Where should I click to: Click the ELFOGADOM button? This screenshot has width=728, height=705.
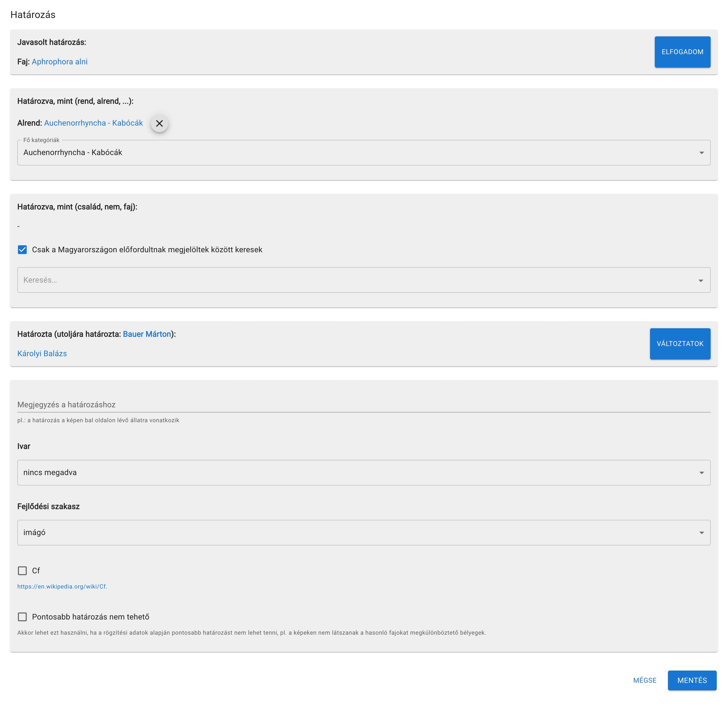click(x=682, y=52)
